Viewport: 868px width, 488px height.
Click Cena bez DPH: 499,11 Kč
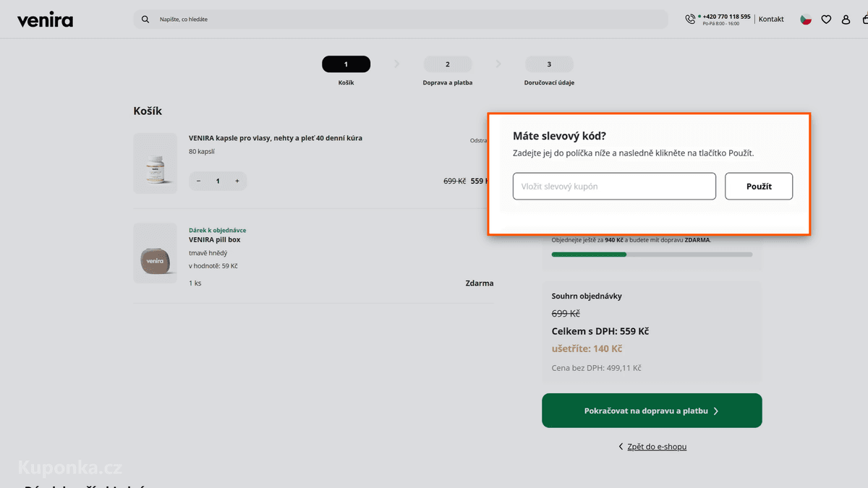[597, 368]
